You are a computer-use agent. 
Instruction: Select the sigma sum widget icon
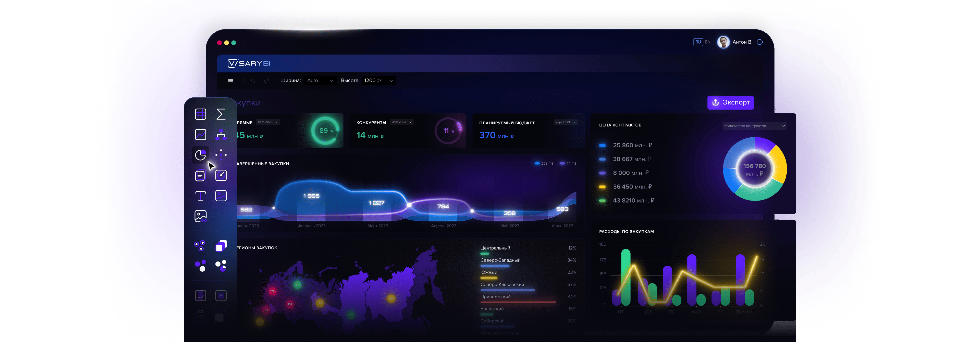tap(221, 114)
